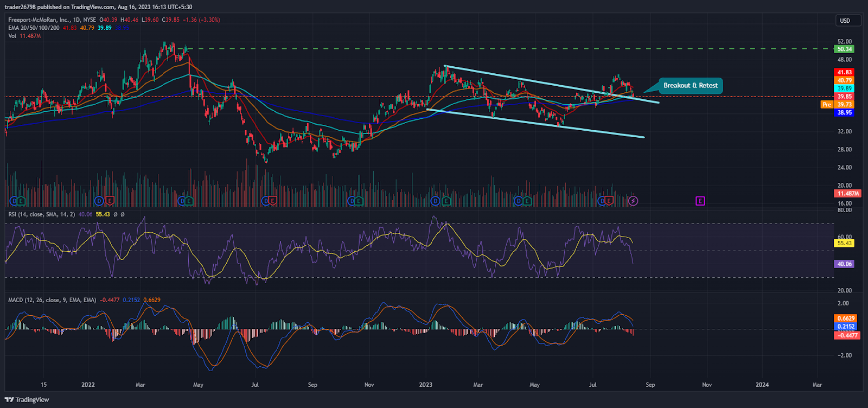Screen dimensions: 868x408
Task: Click the 2023 label on the time axis
Action: 426,385
